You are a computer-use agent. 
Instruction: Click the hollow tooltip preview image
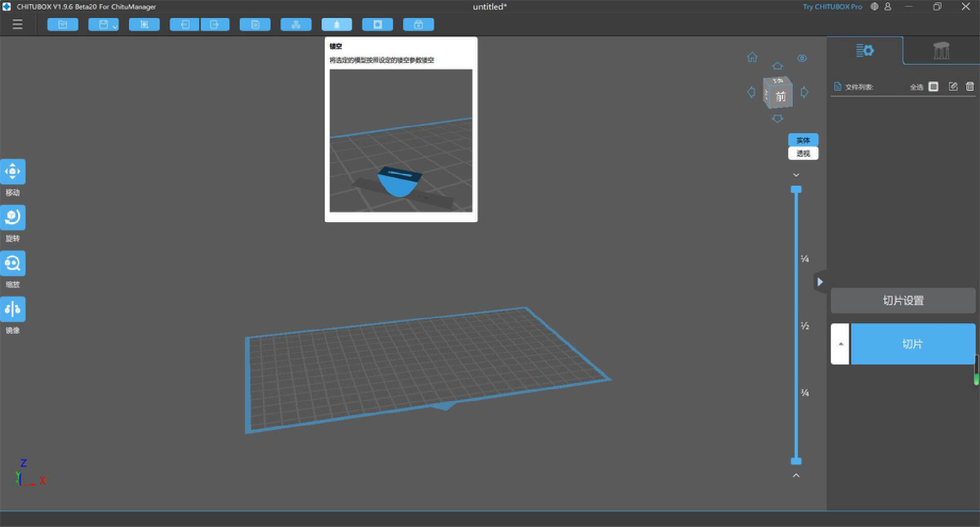(x=401, y=140)
